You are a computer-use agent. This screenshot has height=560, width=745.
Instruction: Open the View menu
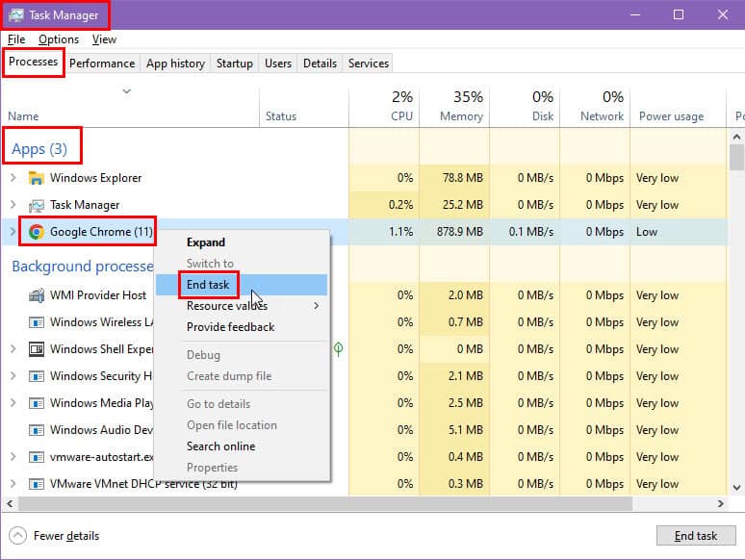click(104, 39)
